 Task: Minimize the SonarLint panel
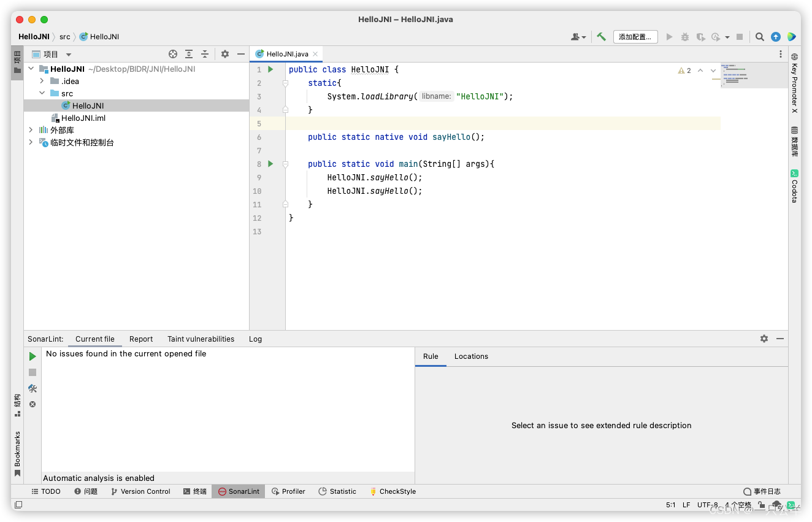780,339
